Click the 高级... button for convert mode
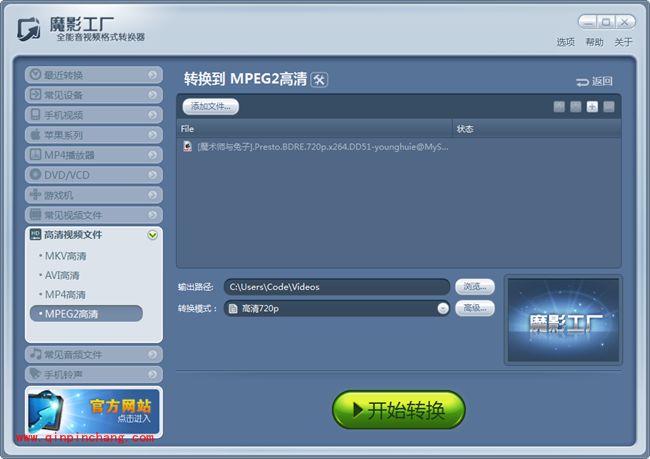Viewport: 650px width, 459px height. tap(475, 308)
